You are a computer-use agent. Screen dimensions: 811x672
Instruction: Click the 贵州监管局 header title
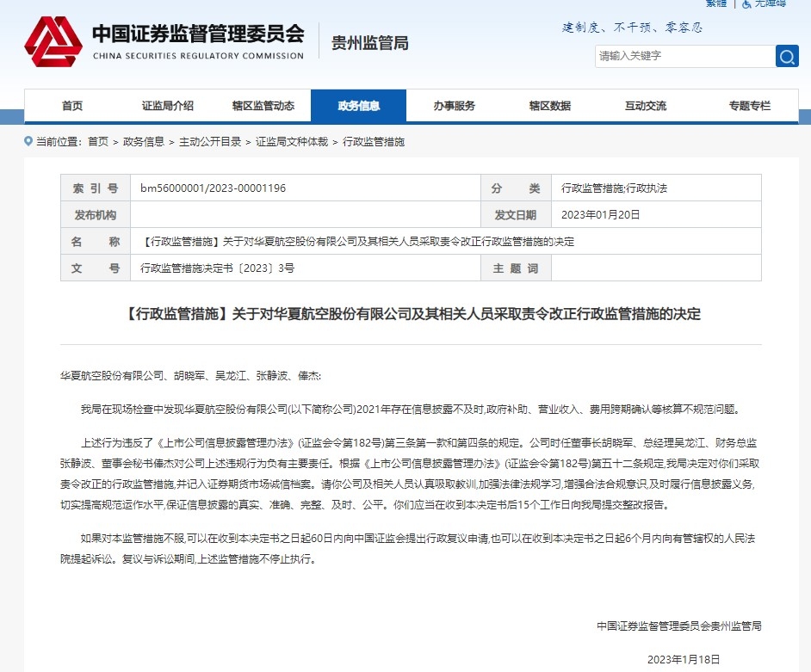pyautogui.click(x=369, y=43)
